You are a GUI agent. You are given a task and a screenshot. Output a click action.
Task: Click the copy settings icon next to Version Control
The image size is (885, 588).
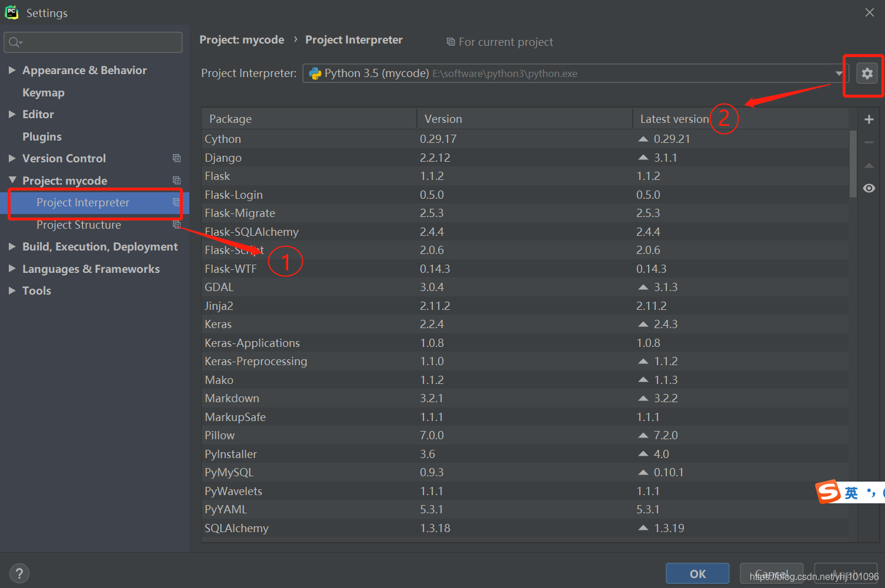177,158
